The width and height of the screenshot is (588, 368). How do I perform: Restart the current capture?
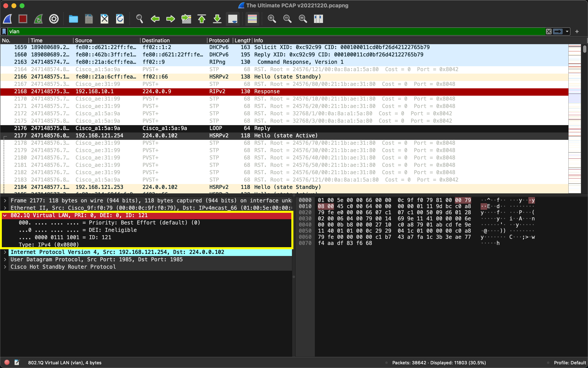tap(38, 19)
